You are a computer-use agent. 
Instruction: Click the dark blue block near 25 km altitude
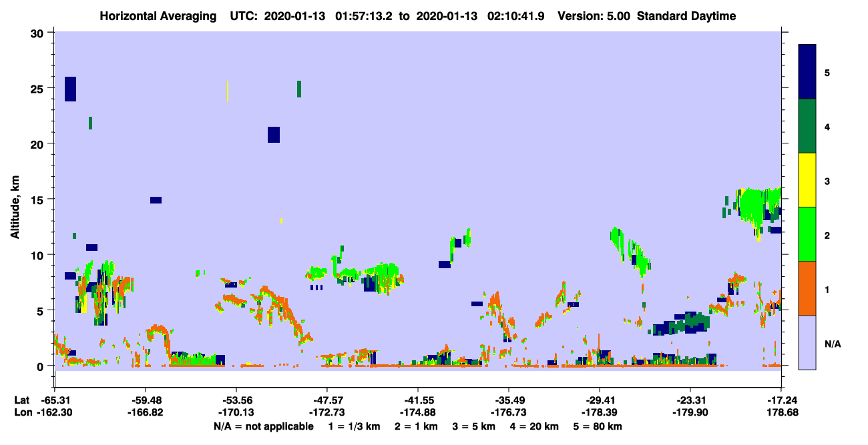click(x=70, y=89)
